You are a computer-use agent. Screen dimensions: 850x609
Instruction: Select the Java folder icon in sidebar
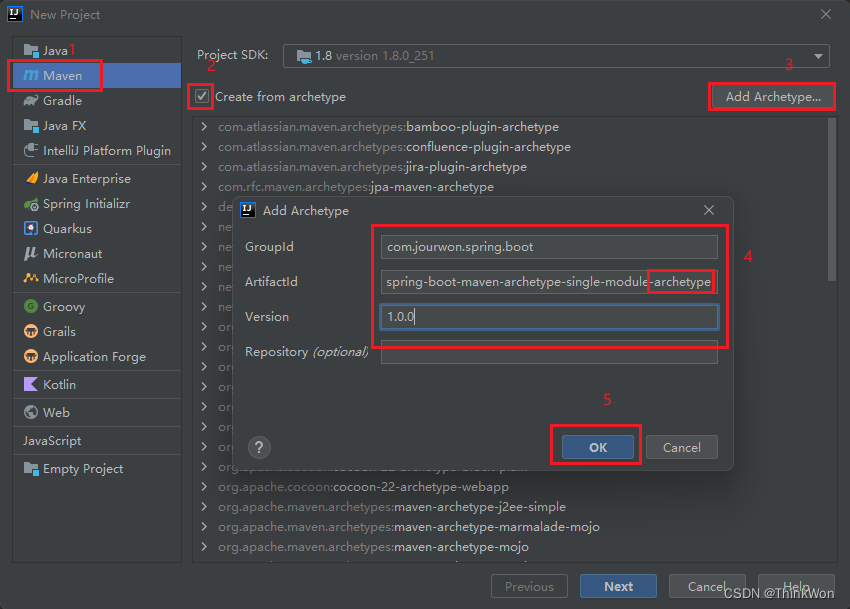point(31,50)
